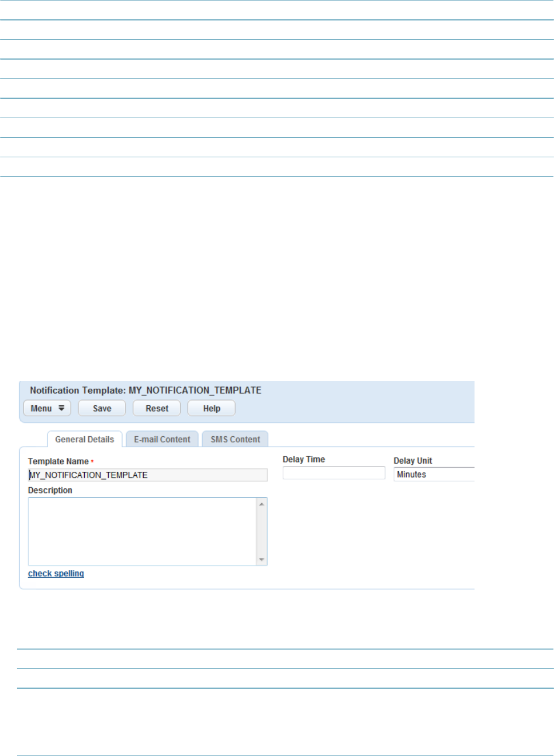Click the Reset button

(157, 408)
